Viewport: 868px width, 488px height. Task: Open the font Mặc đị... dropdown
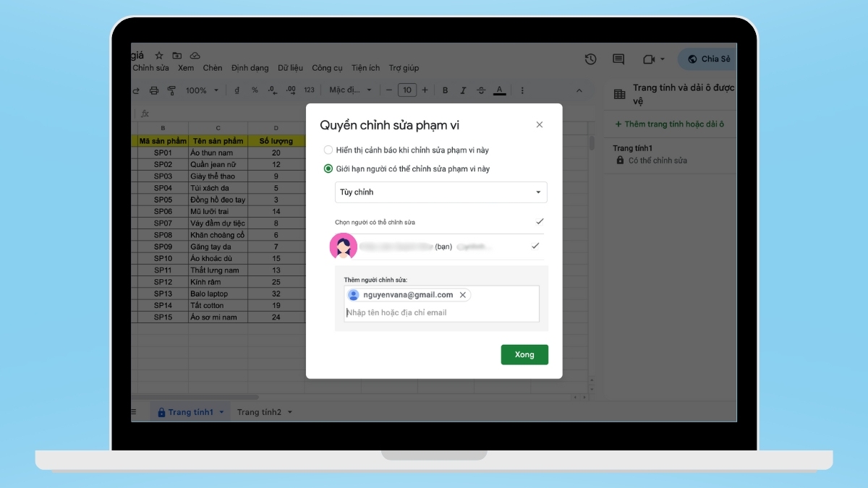click(x=351, y=90)
